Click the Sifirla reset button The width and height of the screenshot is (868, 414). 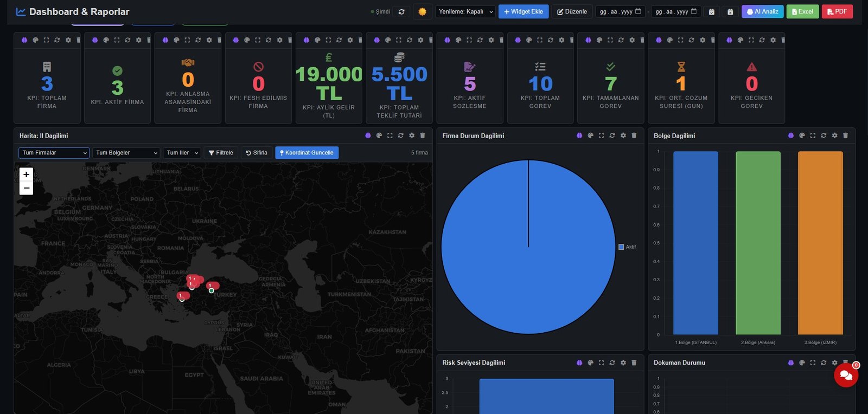[257, 153]
